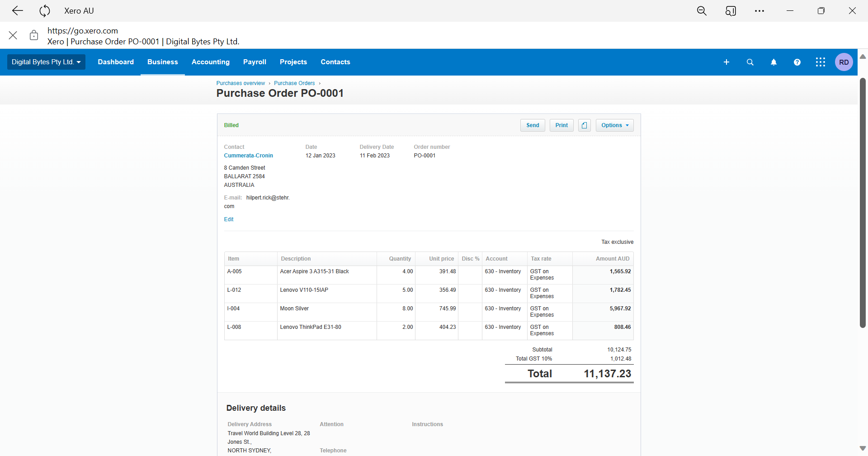Viewport: 868px width, 456px height.
Task: Open the three-dot more options menu
Action: pos(759,11)
